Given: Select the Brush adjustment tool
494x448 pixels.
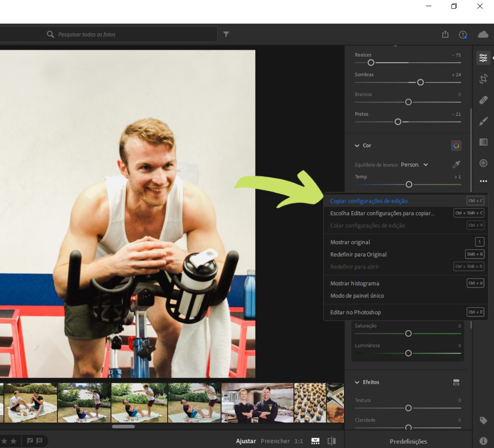Looking at the screenshot, I should tap(483, 121).
